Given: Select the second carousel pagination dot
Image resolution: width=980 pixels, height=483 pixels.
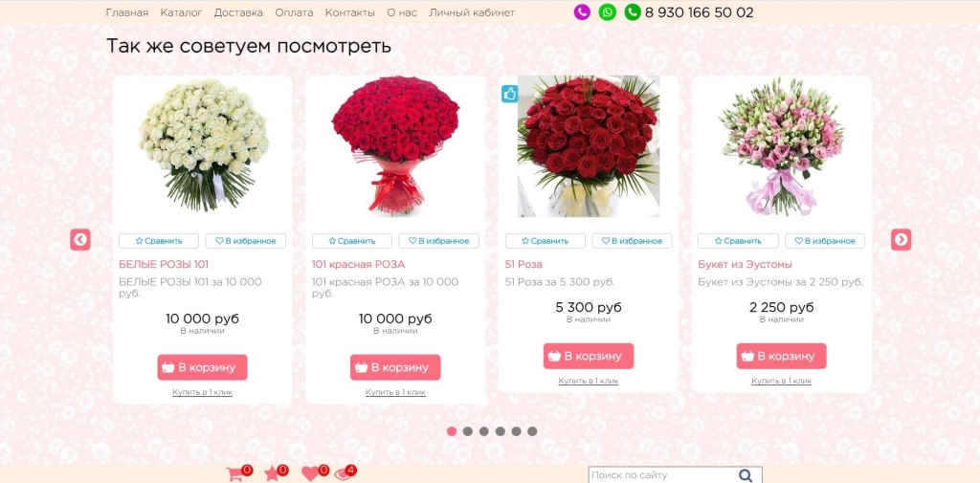Looking at the screenshot, I should tap(467, 431).
